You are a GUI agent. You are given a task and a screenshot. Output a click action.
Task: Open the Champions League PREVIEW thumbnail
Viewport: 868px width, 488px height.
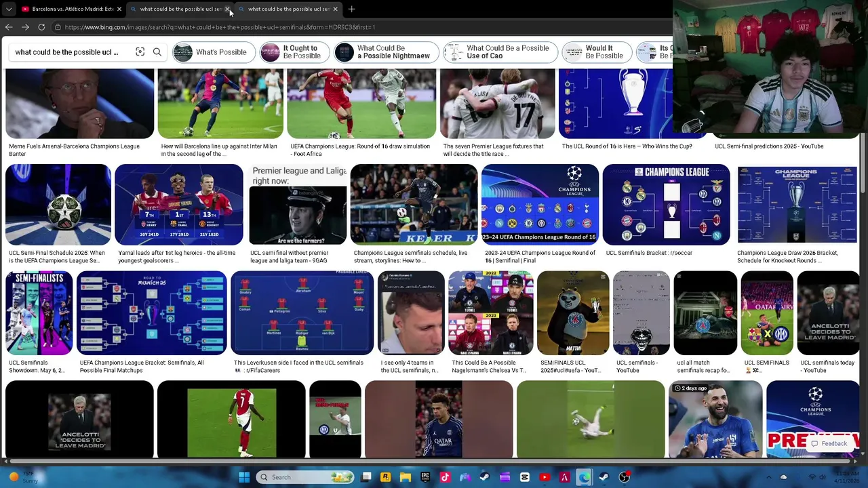point(812,420)
